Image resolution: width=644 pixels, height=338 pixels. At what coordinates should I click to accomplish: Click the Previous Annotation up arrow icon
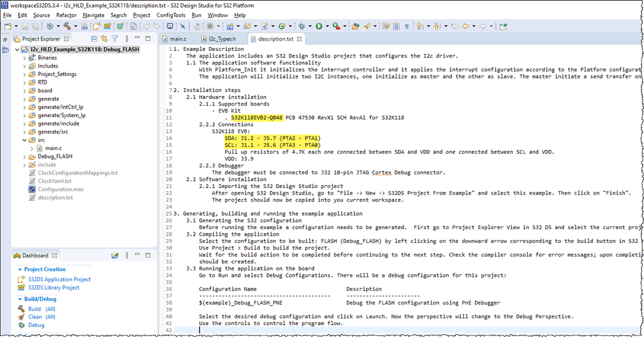436,26
